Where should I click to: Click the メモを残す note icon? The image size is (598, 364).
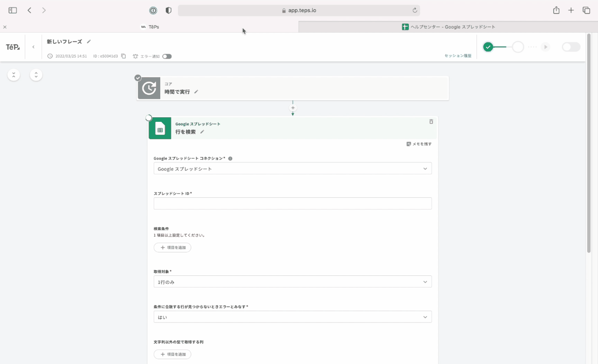point(409,144)
